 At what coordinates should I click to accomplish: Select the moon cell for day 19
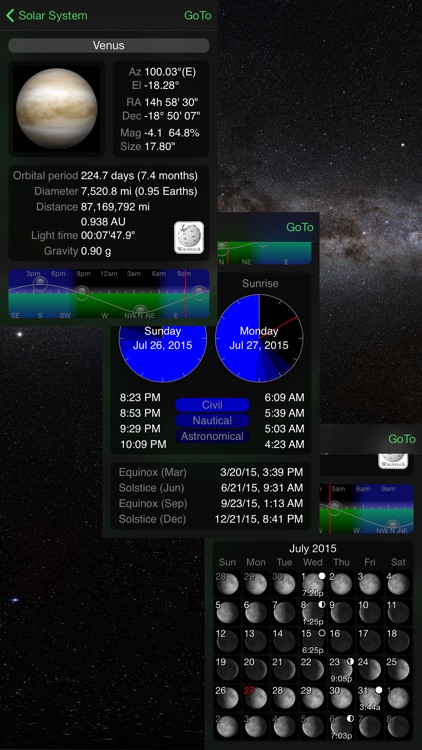(227, 669)
